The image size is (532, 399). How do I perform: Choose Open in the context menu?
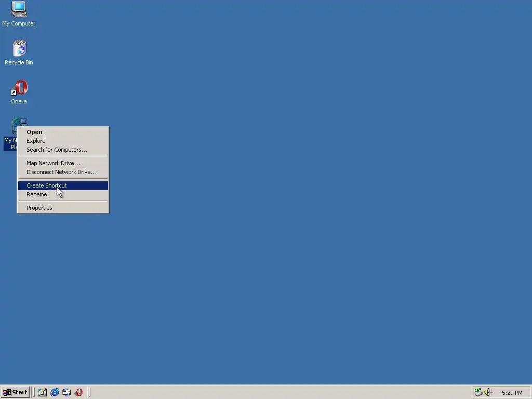[63, 132]
